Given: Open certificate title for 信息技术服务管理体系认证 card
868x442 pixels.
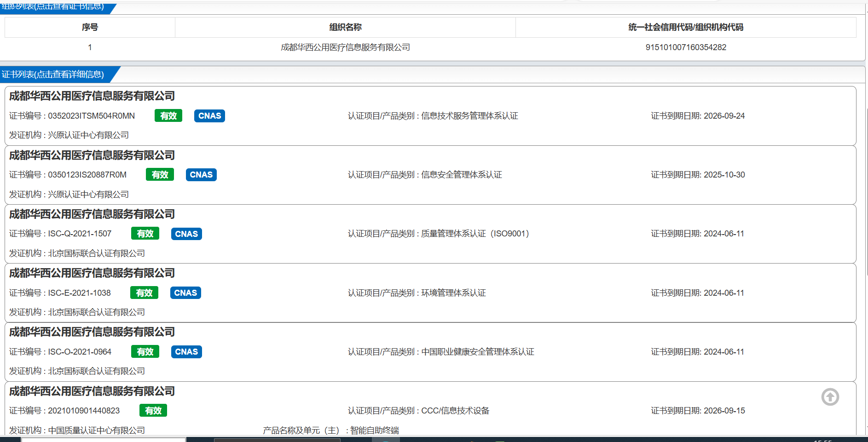Looking at the screenshot, I should pos(92,96).
